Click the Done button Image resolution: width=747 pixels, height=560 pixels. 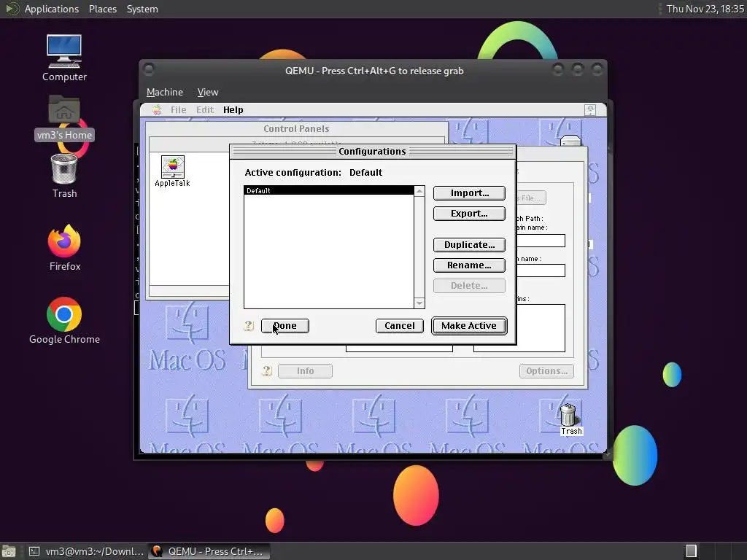(285, 326)
